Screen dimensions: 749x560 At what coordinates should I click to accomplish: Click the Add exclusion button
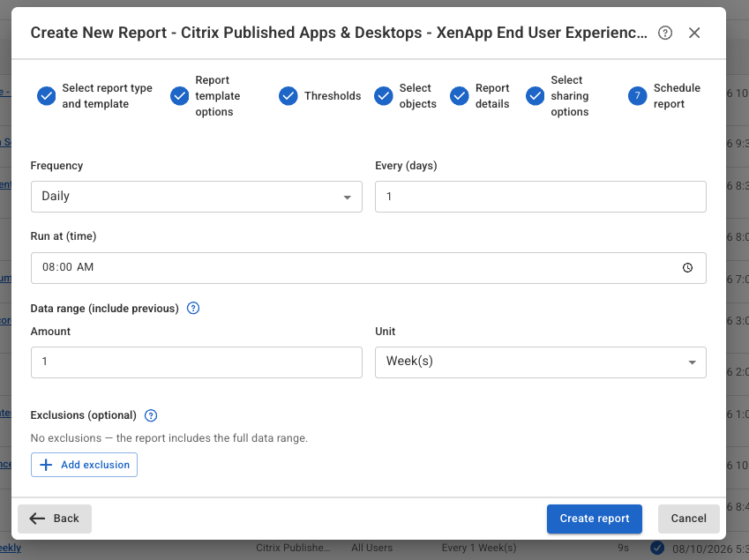(84, 465)
